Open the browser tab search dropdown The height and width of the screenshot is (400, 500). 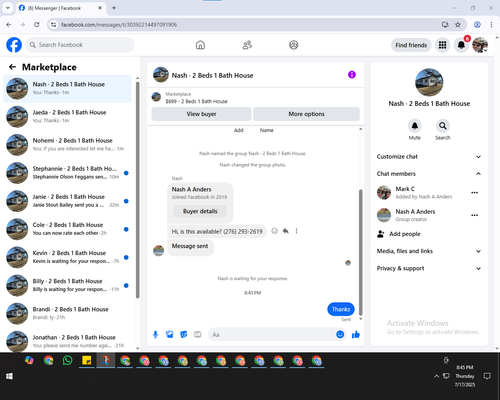[x=8, y=8]
